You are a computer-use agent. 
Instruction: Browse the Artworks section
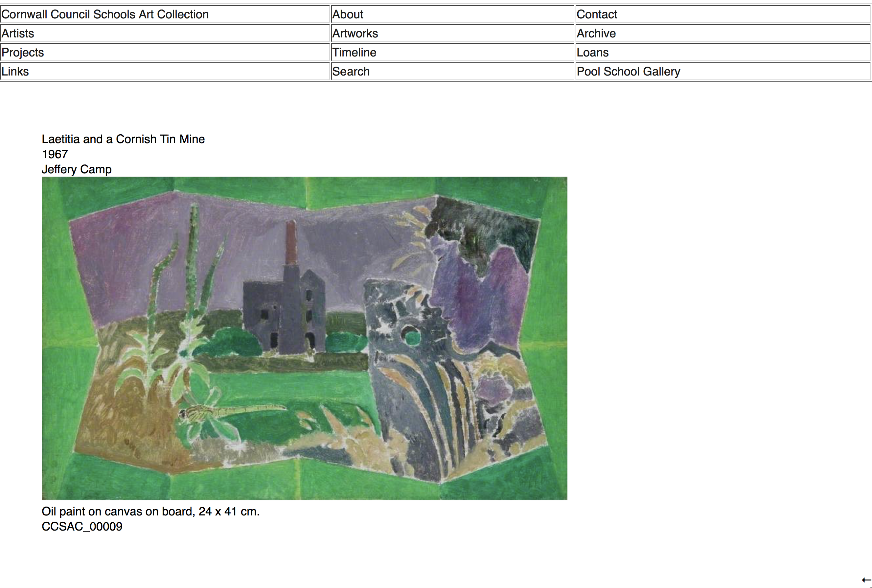[x=355, y=33]
